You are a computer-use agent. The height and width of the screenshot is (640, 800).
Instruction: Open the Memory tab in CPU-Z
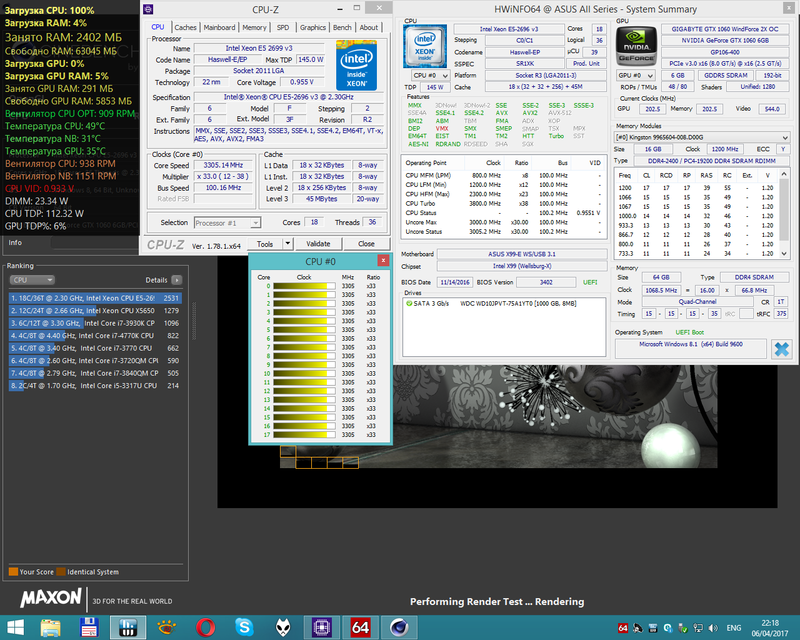coord(254,28)
